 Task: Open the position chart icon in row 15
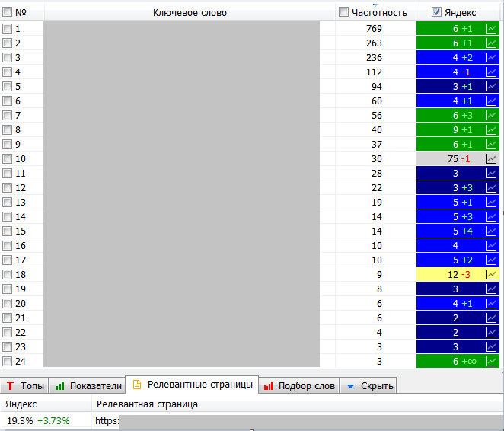pos(491,231)
